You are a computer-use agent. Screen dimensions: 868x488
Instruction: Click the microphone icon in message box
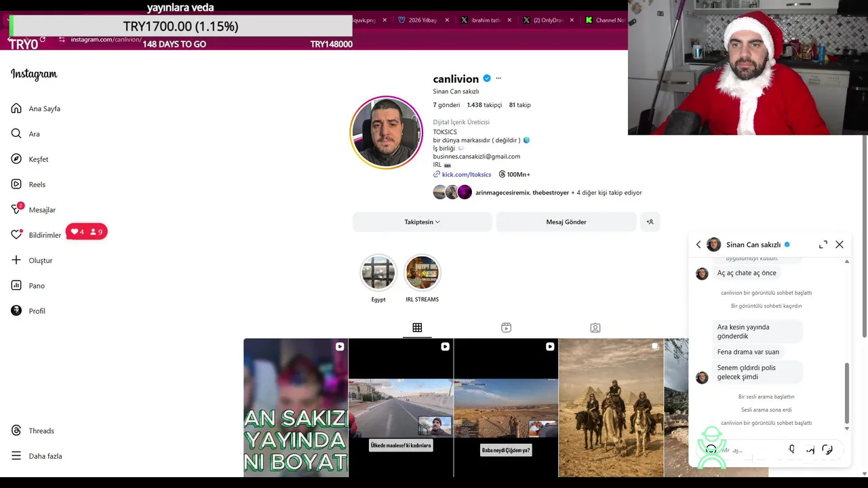coord(791,449)
